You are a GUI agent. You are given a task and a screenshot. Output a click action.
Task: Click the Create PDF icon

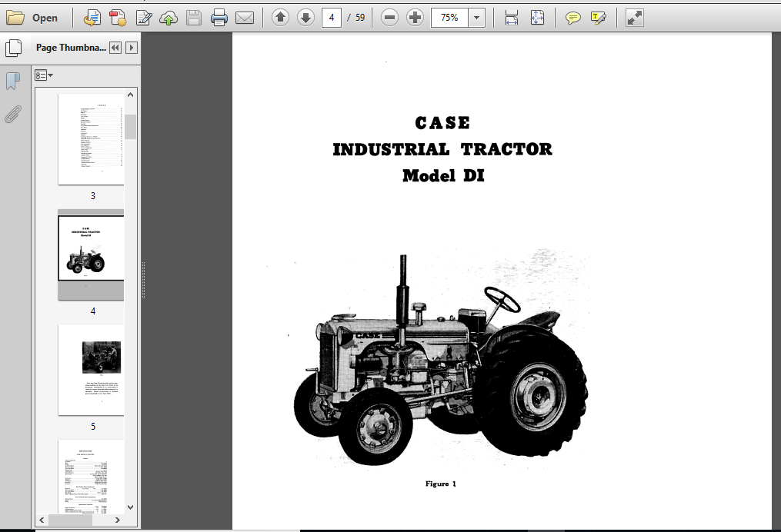point(92,18)
